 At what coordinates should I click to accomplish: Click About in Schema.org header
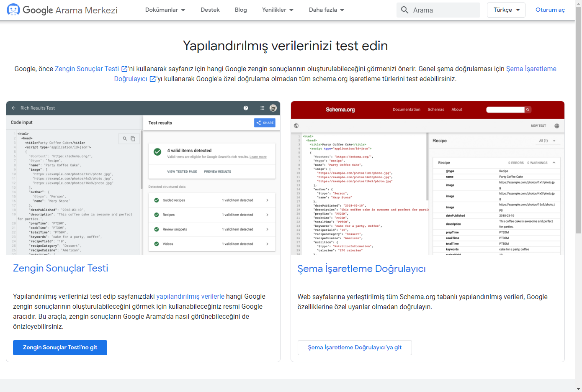[457, 110]
